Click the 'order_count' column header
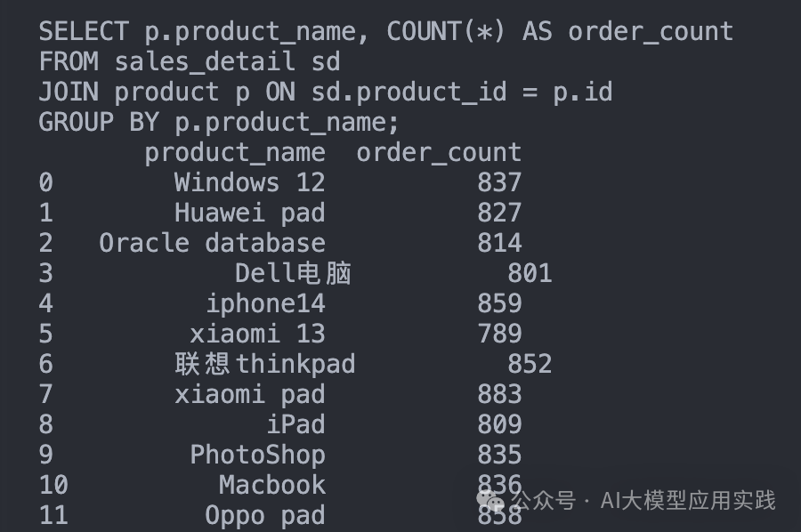 (x=439, y=153)
